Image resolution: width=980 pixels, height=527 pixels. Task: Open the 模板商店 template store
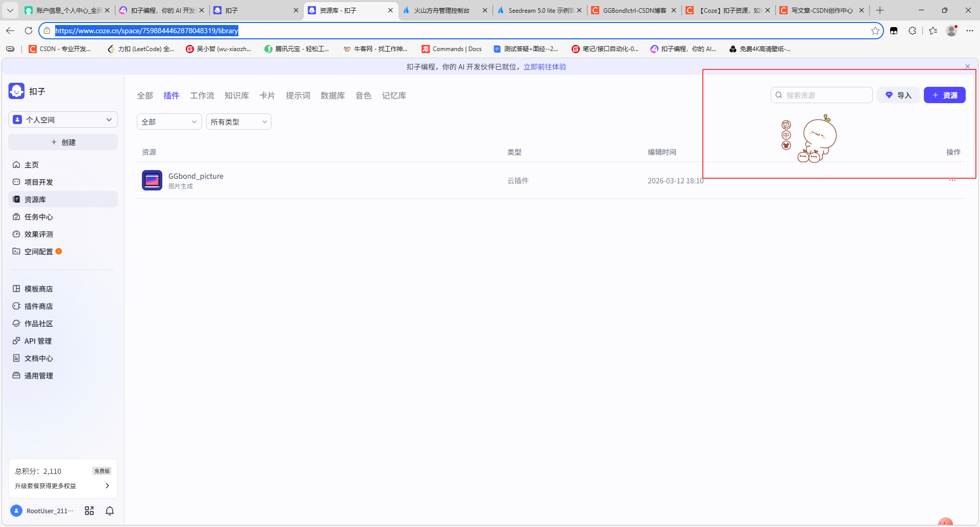pyautogui.click(x=63, y=289)
